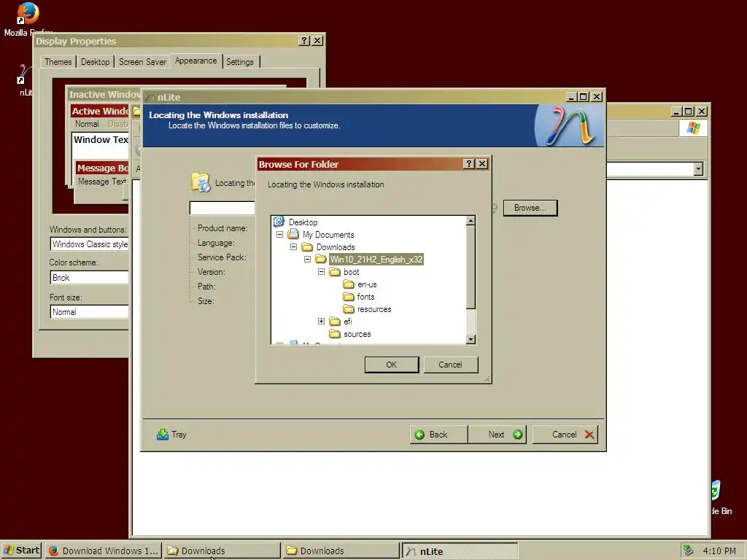This screenshot has width=747, height=560.
Task: Click the folder tree scrollbar thumb
Action: [x=471, y=267]
